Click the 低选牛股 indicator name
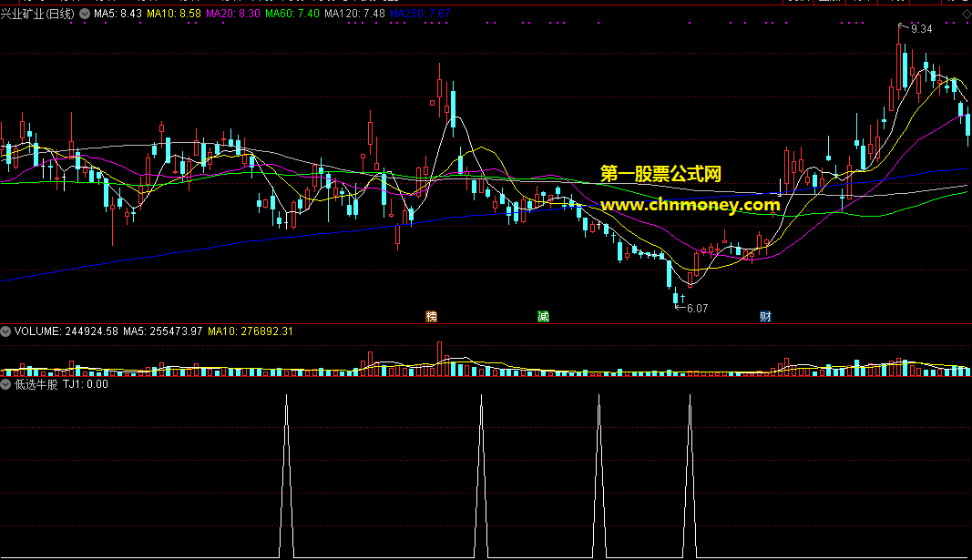This screenshot has height=560, width=972. point(36,384)
